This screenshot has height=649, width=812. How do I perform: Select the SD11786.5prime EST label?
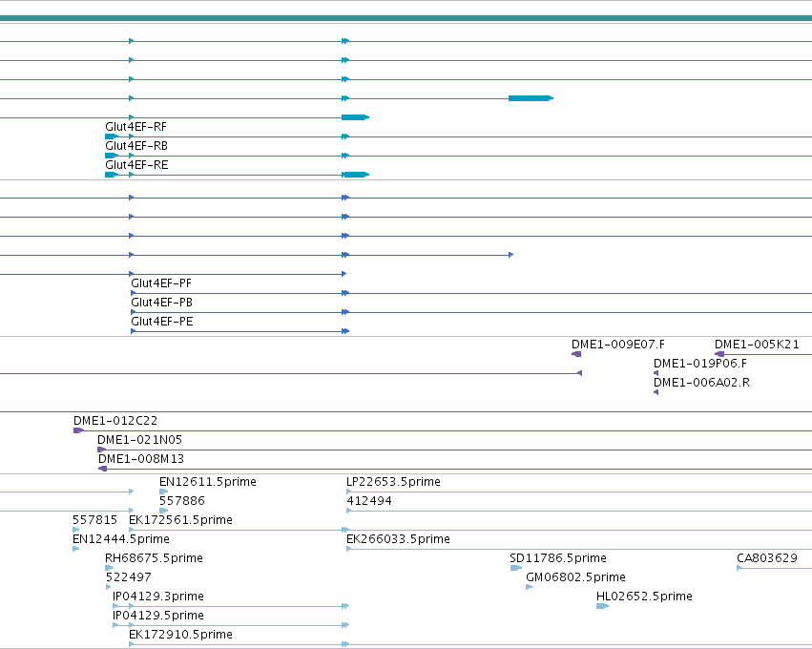click(558, 559)
